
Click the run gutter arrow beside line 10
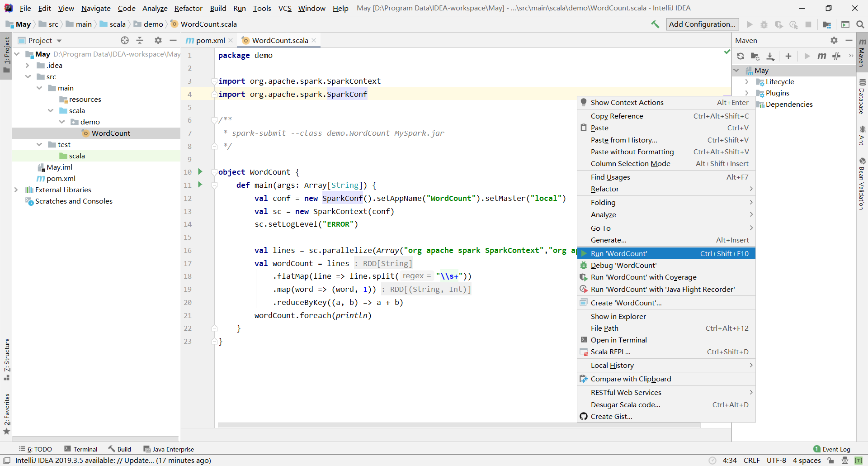tap(200, 172)
